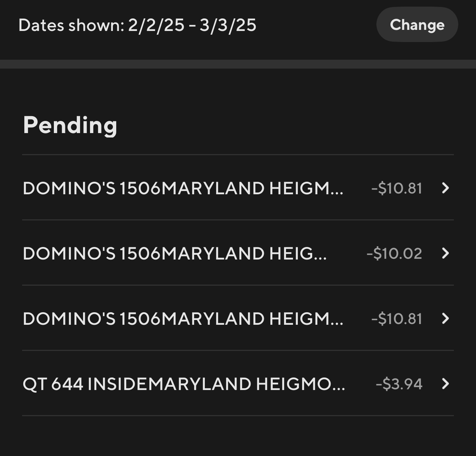Tap the Change dates button
The width and height of the screenshot is (476, 456).
click(x=417, y=25)
